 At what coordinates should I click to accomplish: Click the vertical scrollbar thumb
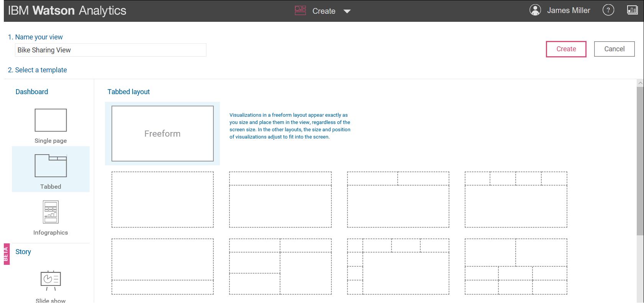click(x=640, y=161)
